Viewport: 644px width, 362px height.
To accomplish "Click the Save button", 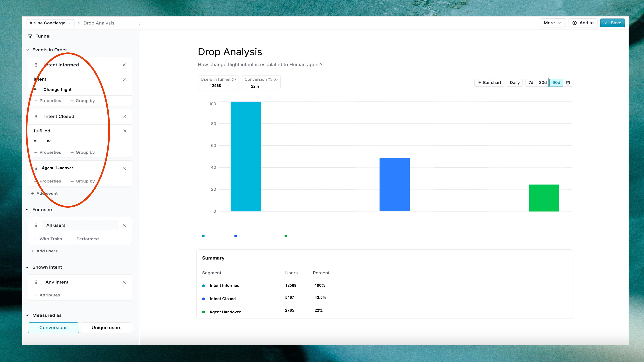I will pyautogui.click(x=612, y=23).
